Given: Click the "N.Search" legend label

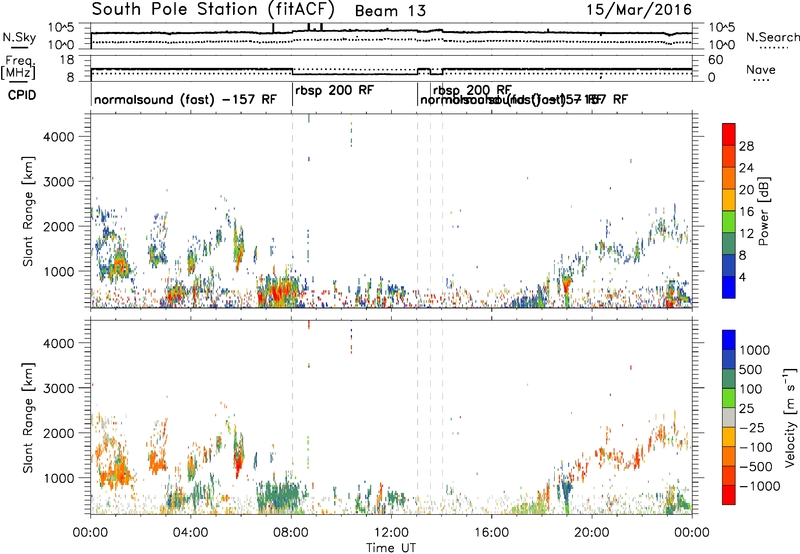Looking at the screenshot, I should (x=772, y=37).
